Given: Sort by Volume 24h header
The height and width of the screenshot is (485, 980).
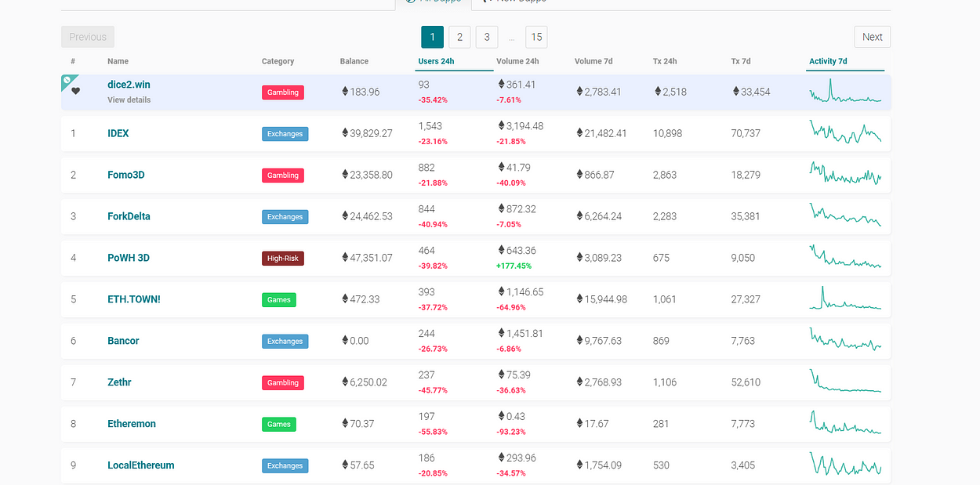Looking at the screenshot, I should click(517, 61).
